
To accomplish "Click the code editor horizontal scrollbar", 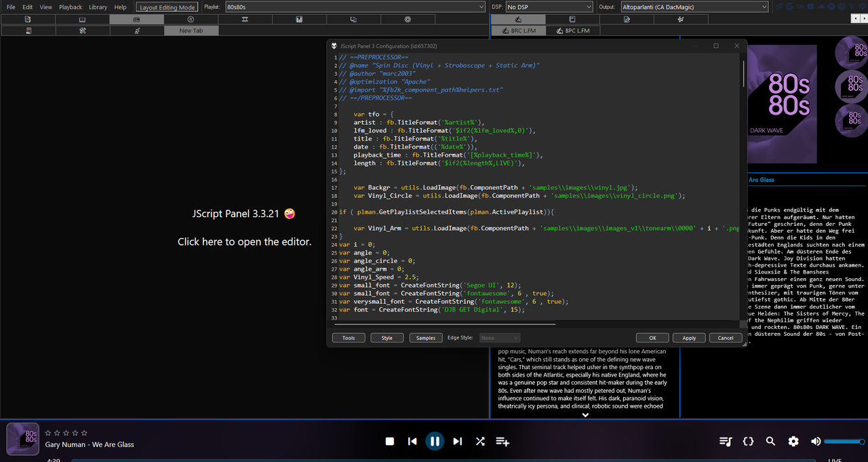I will tap(446, 324).
